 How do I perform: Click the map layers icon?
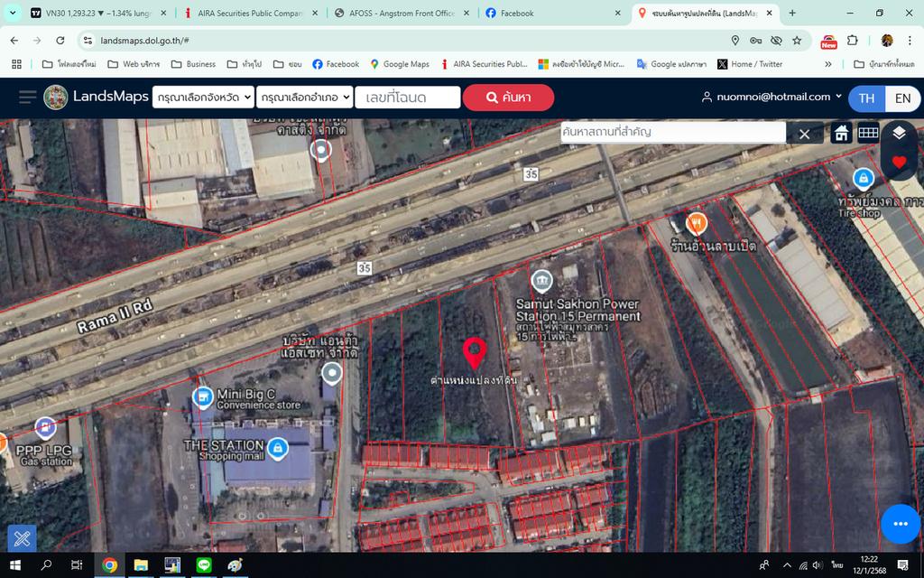(899, 134)
